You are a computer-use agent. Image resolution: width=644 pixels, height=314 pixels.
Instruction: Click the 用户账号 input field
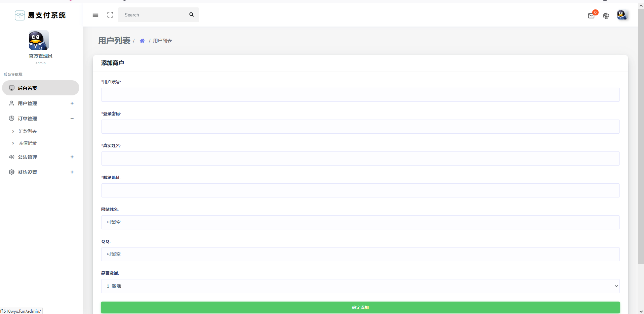(360, 95)
